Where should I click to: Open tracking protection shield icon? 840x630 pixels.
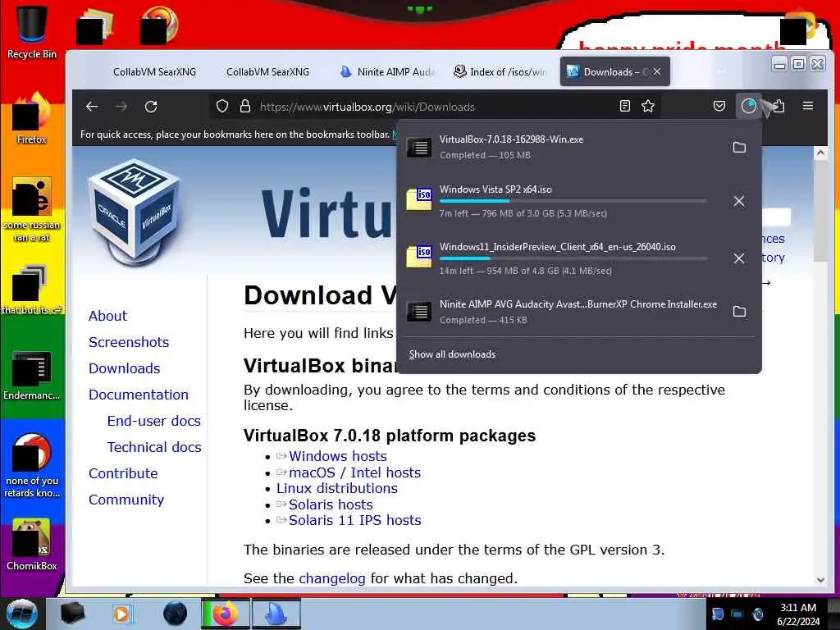[x=222, y=106]
